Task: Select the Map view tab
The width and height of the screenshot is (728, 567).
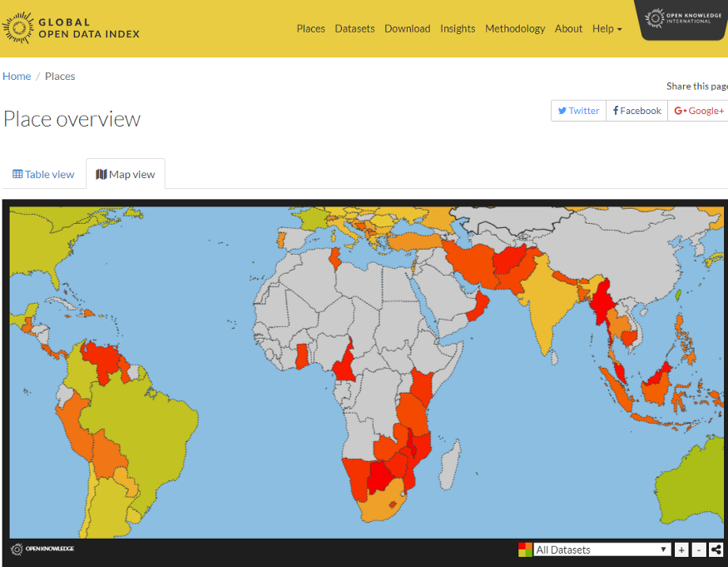Action: 126,174
